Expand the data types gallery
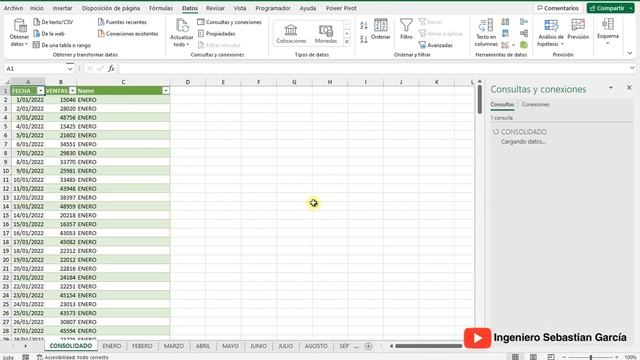Image resolution: width=640 pixels, height=360 pixels. point(347,42)
